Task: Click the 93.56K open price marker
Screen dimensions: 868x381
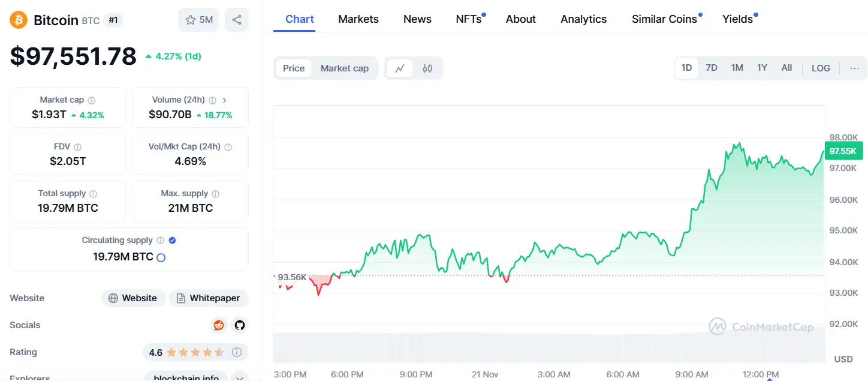Action: pyautogui.click(x=292, y=277)
